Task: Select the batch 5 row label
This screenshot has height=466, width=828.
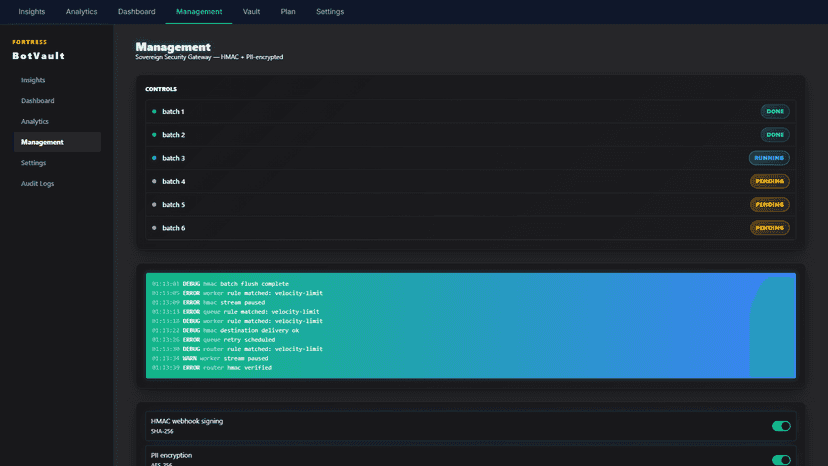Action: click(173, 204)
